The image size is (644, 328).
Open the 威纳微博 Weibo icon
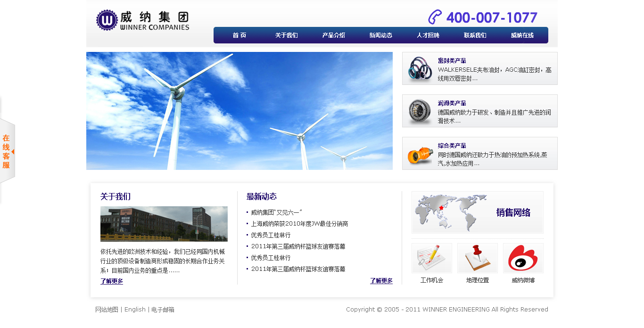point(523,258)
